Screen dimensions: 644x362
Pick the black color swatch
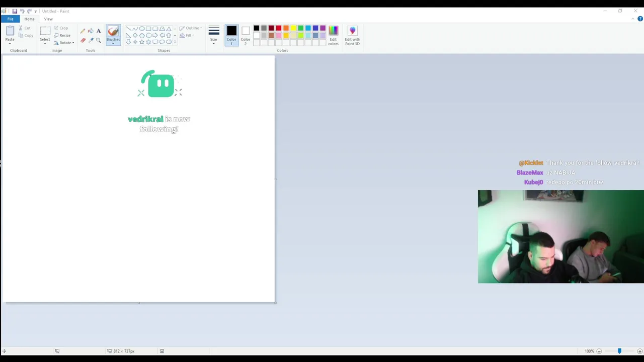tap(257, 28)
